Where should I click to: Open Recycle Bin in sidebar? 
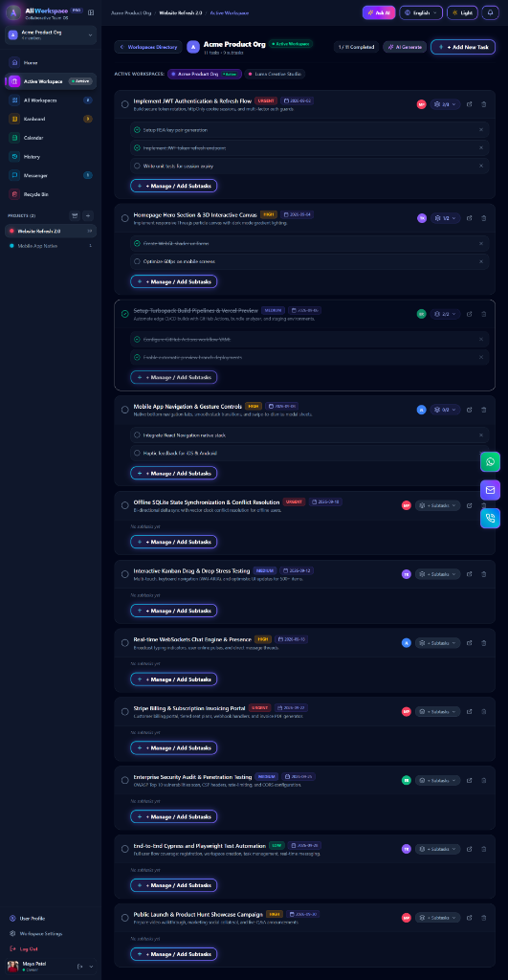51,194
